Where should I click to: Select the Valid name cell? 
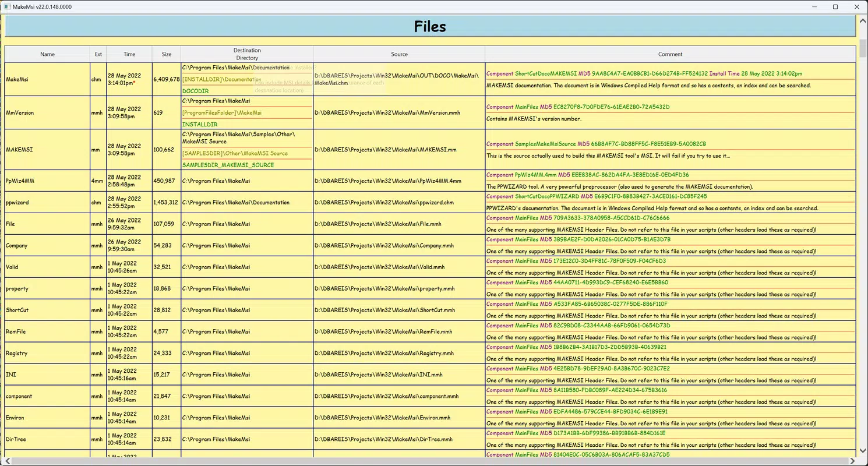pos(47,267)
